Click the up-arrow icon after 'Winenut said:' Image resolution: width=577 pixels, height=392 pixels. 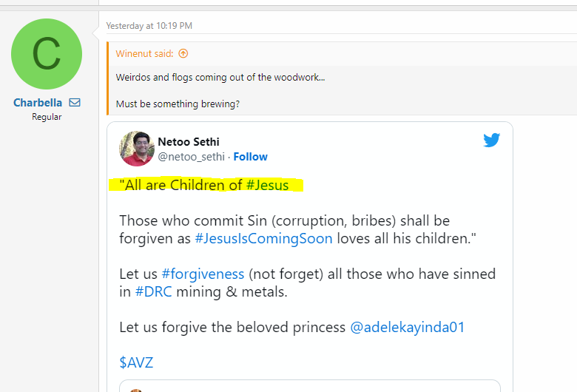click(x=183, y=53)
